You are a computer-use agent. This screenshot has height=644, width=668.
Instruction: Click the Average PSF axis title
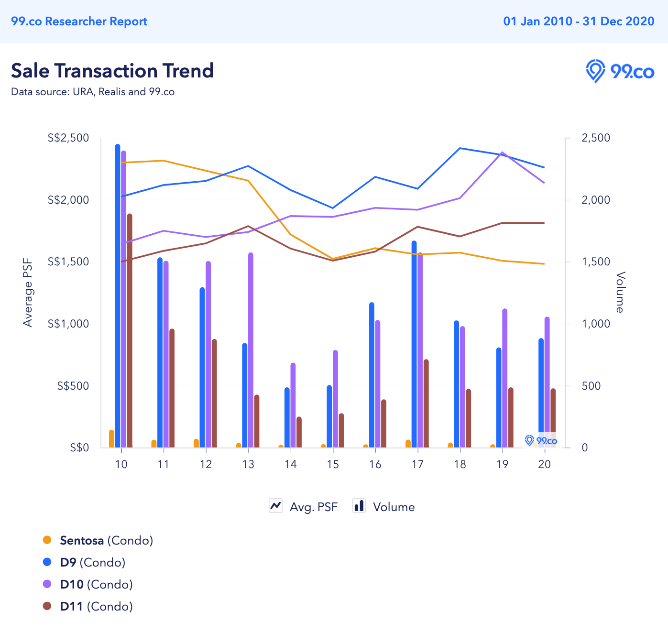tap(28, 293)
